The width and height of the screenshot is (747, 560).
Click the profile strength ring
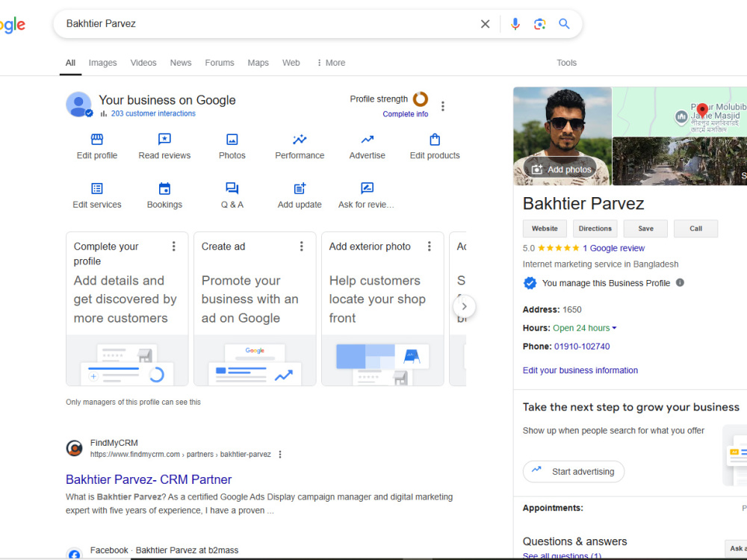[x=420, y=99]
